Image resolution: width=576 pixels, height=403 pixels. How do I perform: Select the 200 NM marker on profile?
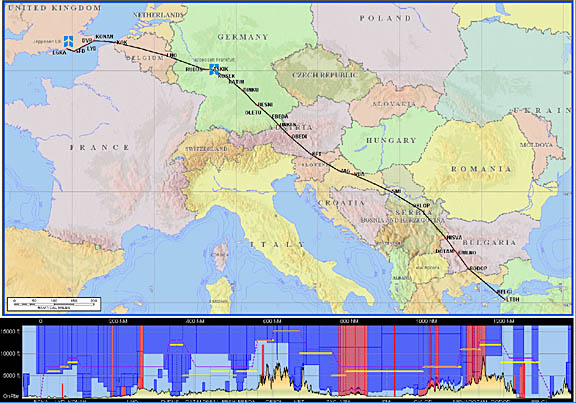[119, 321]
